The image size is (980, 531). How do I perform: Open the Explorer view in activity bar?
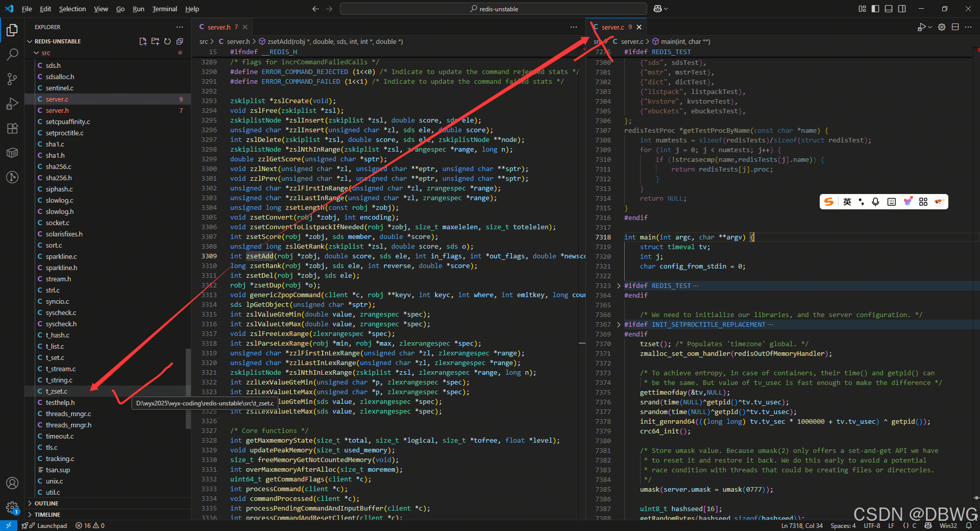click(12, 30)
